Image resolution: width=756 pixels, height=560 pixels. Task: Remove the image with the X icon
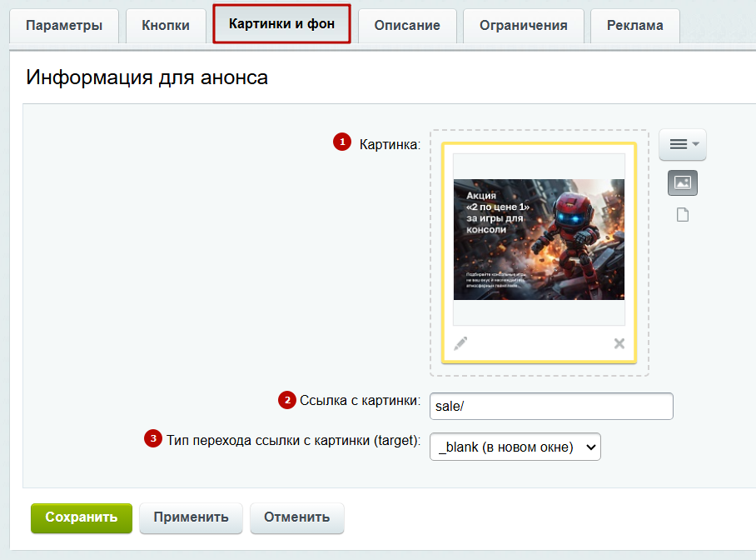click(x=619, y=343)
